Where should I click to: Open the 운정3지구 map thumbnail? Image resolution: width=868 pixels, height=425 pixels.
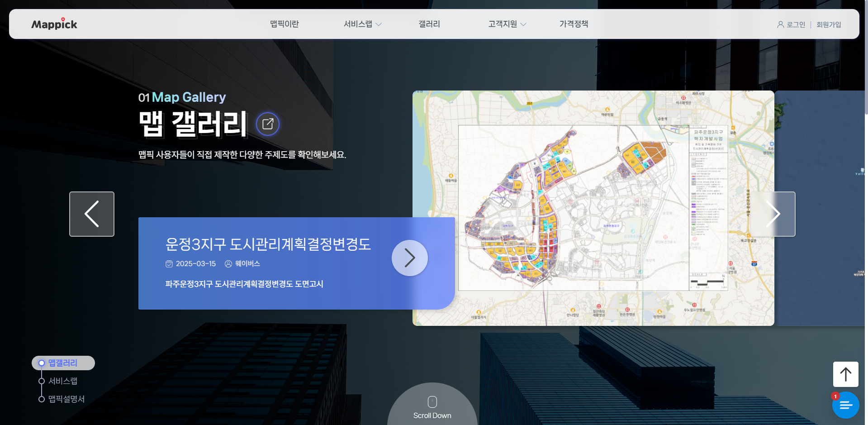pyautogui.click(x=593, y=208)
